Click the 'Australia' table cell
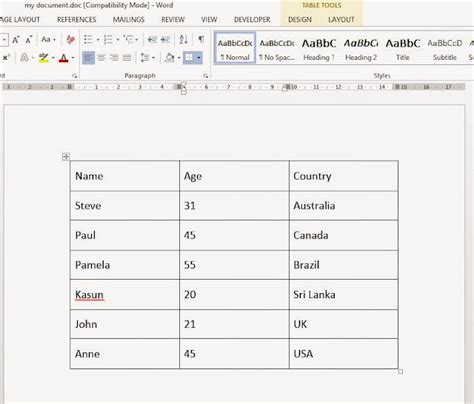This screenshot has width=474, height=404. tap(344, 206)
